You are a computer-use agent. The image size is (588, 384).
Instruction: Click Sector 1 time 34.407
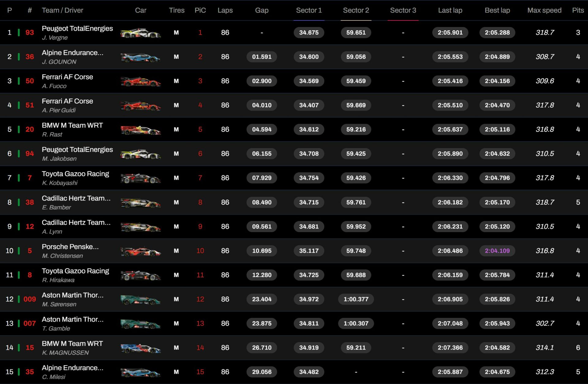pyautogui.click(x=309, y=105)
